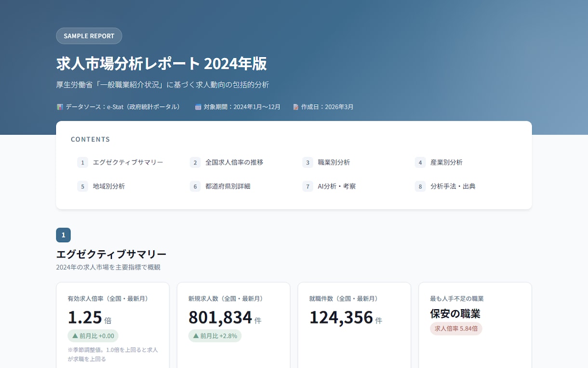Click the 前月比 +2.8% badge

[x=215, y=336]
